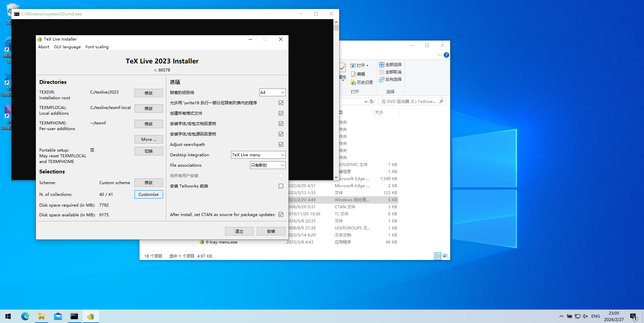Viewport: 644px width, 323px height.
Task: Click the muted volume tray icon
Action: (x=585, y=316)
